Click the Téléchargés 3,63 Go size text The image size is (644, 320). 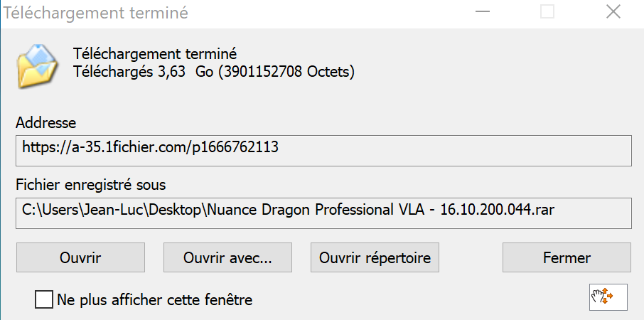pyautogui.click(x=135, y=71)
